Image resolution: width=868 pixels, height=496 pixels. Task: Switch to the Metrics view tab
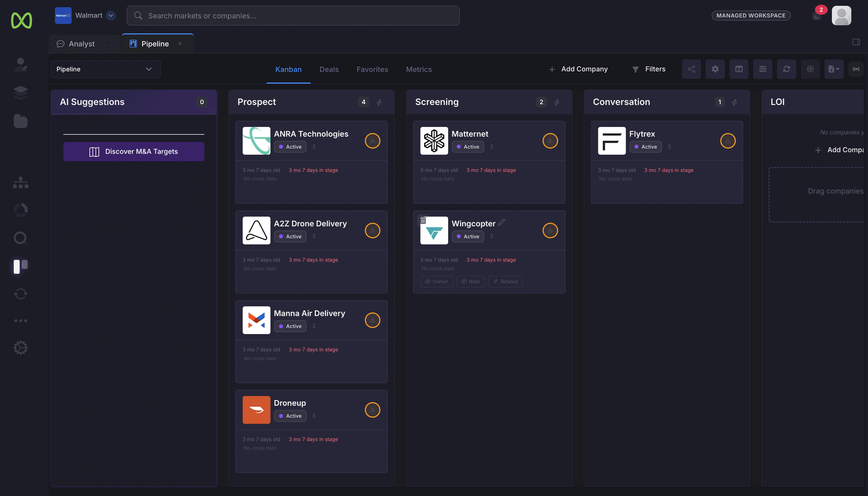click(418, 70)
